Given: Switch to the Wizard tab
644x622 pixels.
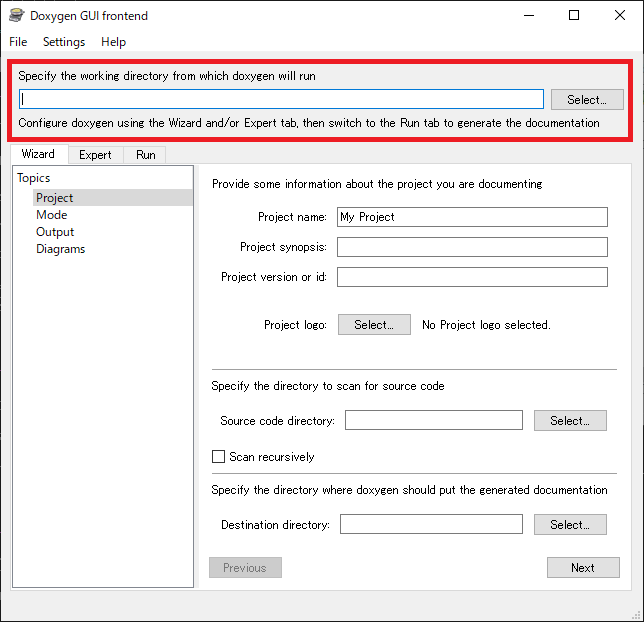Looking at the screenshot, I should (38, 154).
